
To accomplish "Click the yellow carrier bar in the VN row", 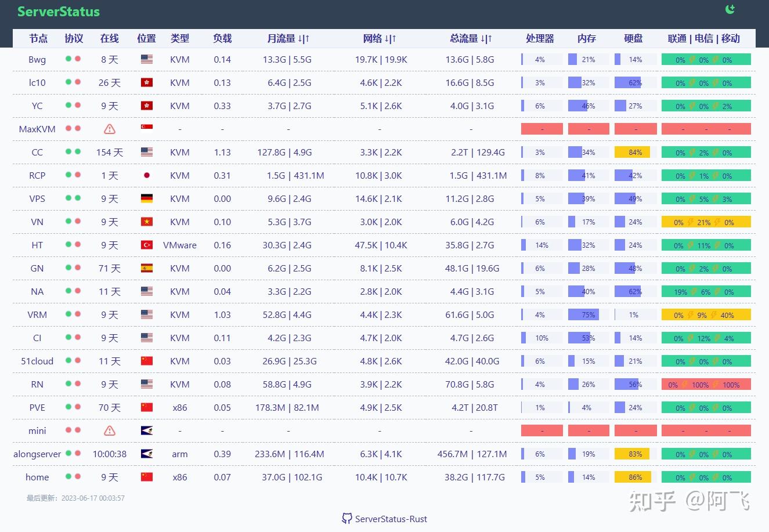I will (x=706, y=222).
